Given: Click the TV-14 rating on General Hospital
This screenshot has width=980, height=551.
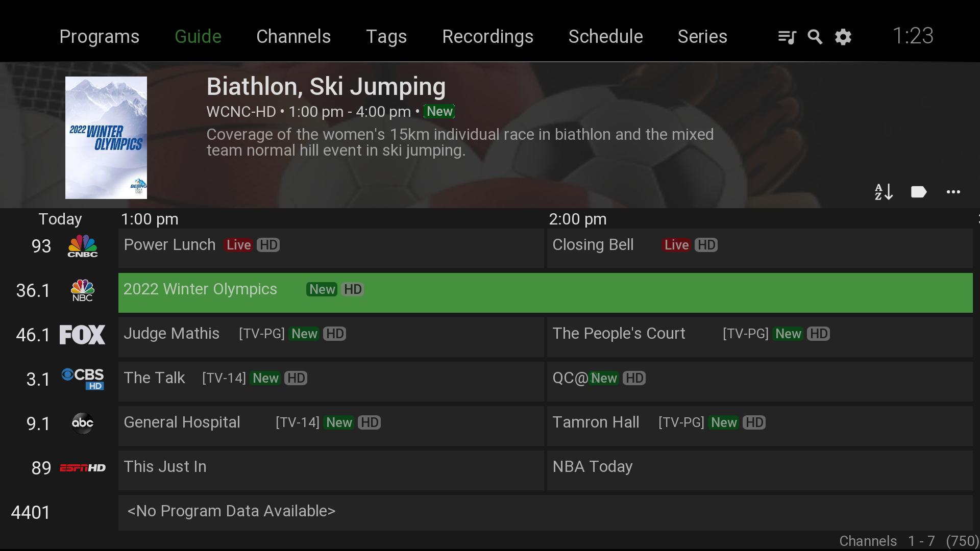Looking at the screenshot, I should (x=298, y=422).
